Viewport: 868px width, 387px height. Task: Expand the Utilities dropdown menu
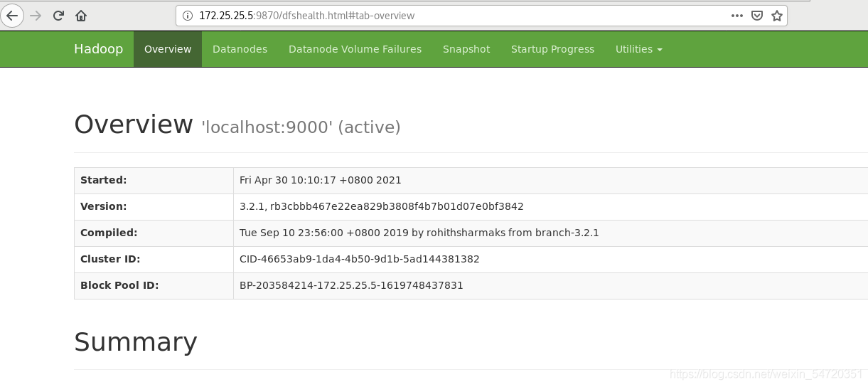tap(638, 49)
